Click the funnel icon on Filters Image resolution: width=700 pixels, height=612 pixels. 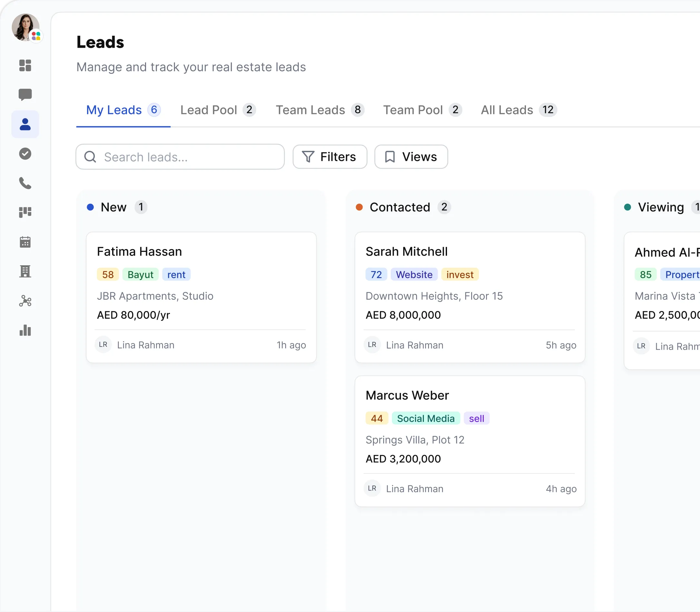coord(308,157)
